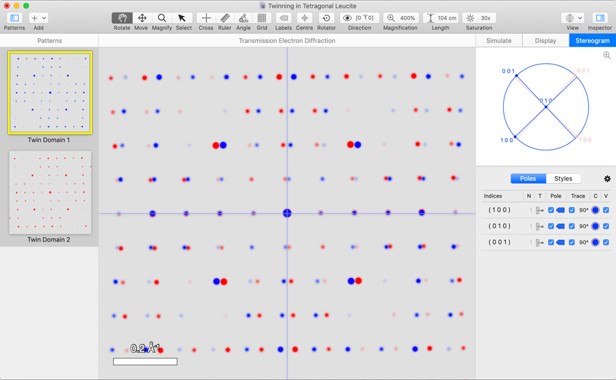Open the stereogram gear settings menu
The height and width of the screenshot is (380, 616).
click(607, 179)
